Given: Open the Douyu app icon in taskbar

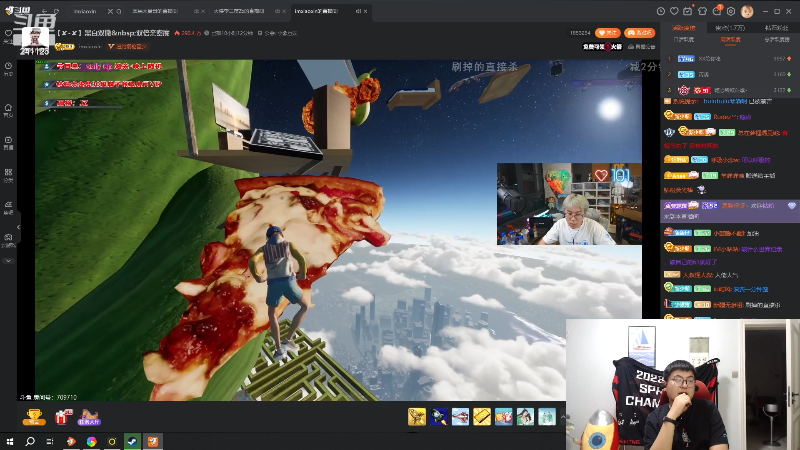Looking at the screenshot, I should tap(153, 441).
